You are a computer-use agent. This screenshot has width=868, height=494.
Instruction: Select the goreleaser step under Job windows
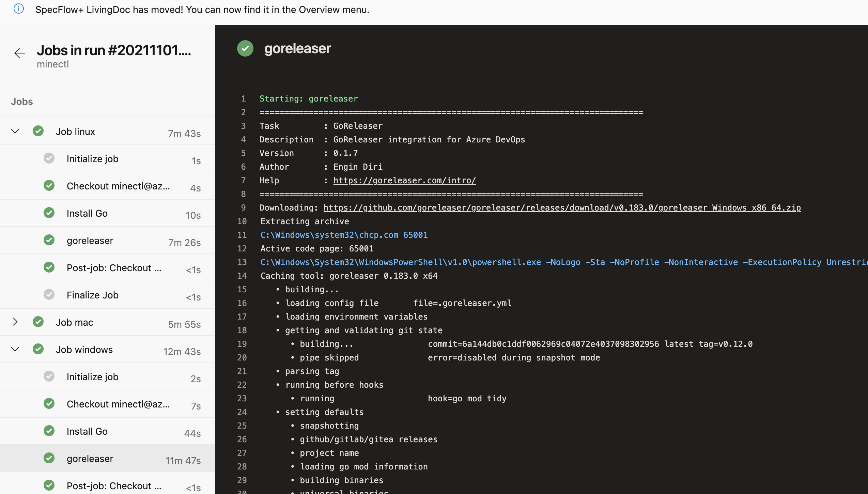90,458
